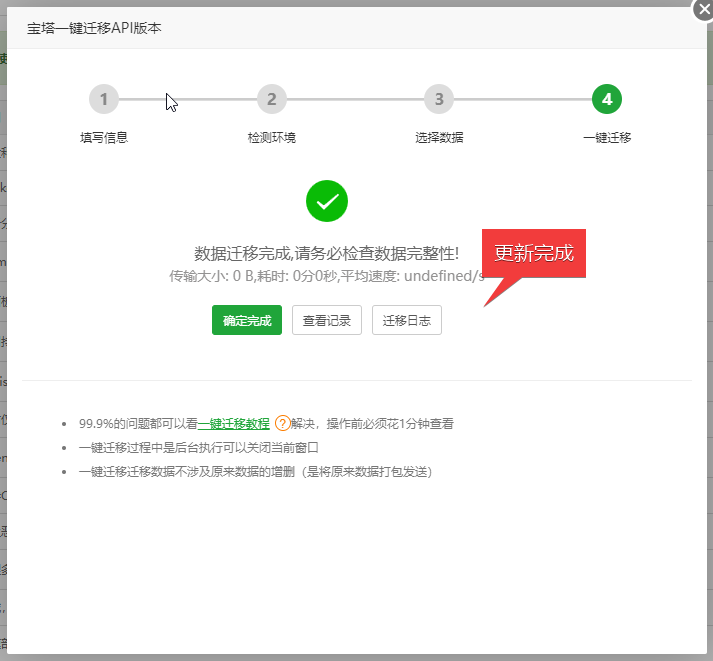Image resolution: width=713 pixels, height=661 pixels.
Task: Click the progress line between steps 2 and 3
Action: click(355, 99)
